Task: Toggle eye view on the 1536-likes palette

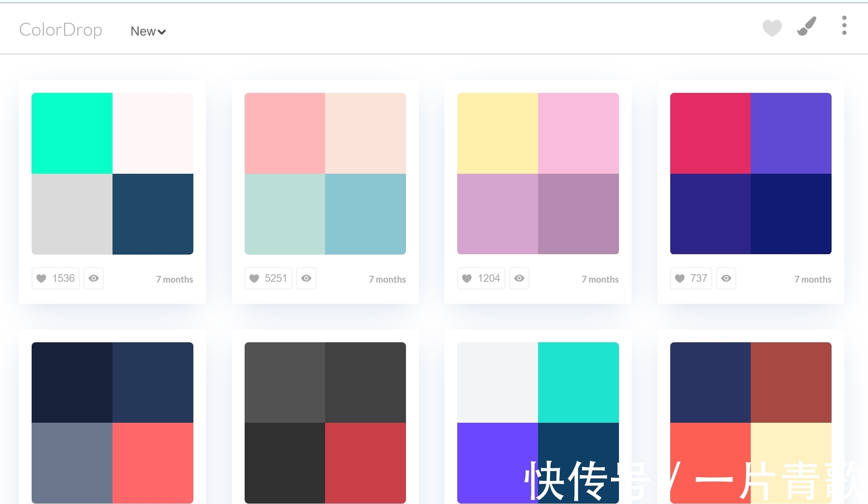Action: pyautogui.click(x=94, y=278)
